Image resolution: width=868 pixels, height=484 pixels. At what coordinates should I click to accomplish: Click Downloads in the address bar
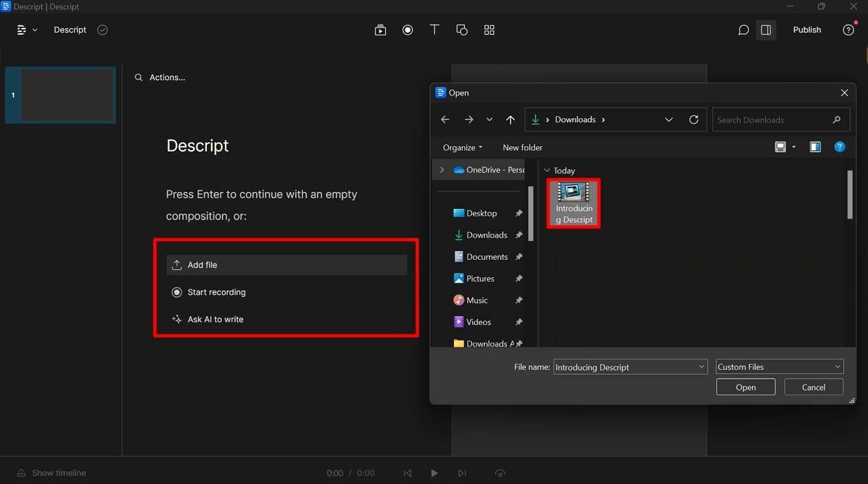(x=575, y=119)
